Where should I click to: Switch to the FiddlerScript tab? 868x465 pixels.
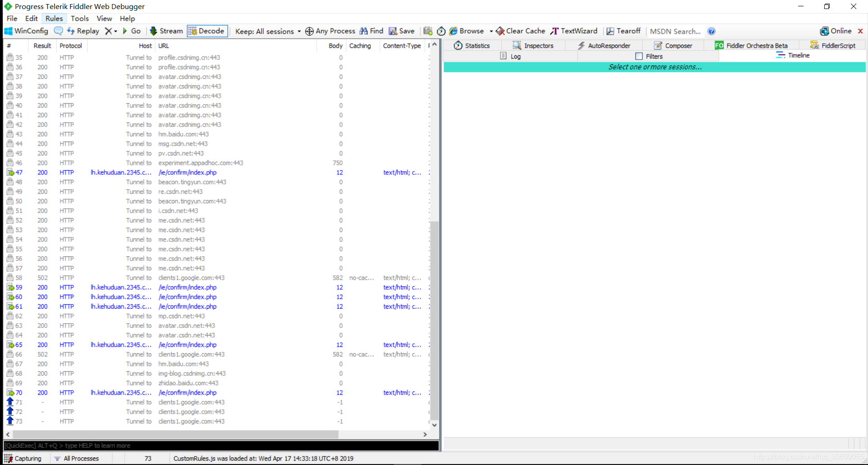point(832,46)
